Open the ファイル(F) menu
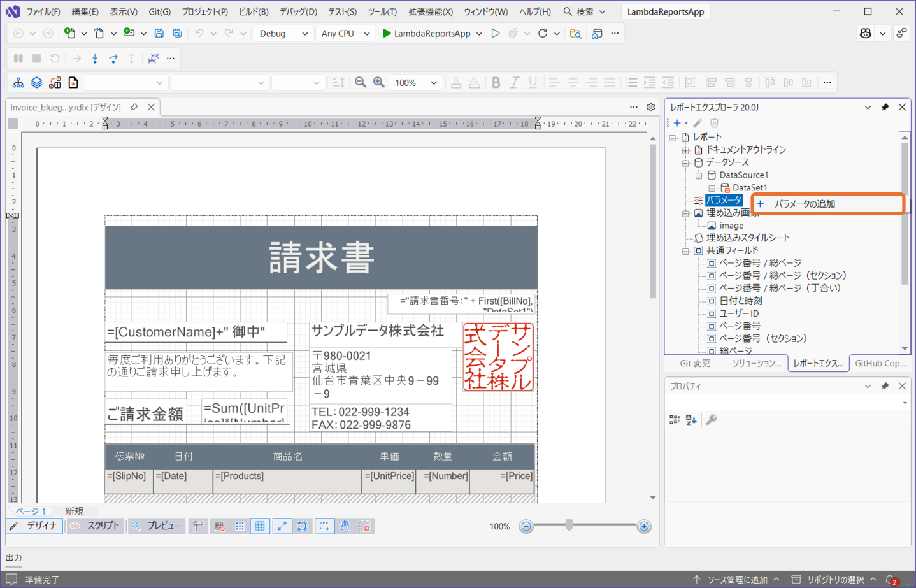Screen dimensions: 916x588 pyautogui.click(x=43, y=11)
